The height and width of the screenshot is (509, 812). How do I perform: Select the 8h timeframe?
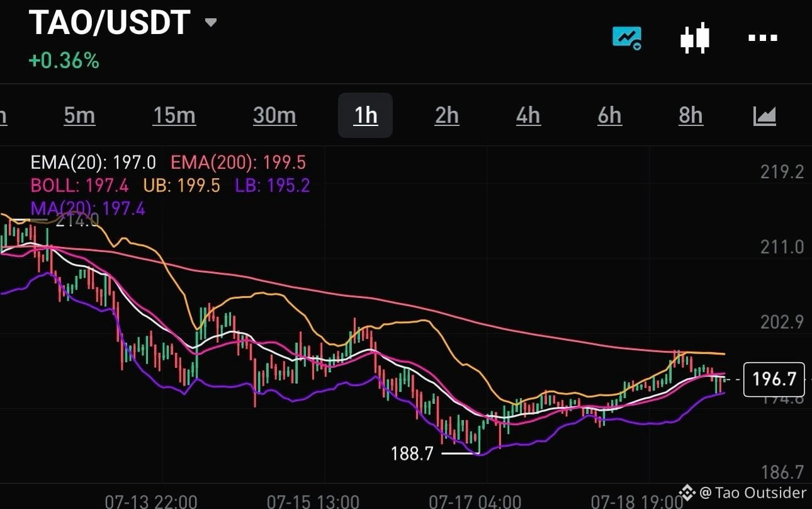(691, 116)
